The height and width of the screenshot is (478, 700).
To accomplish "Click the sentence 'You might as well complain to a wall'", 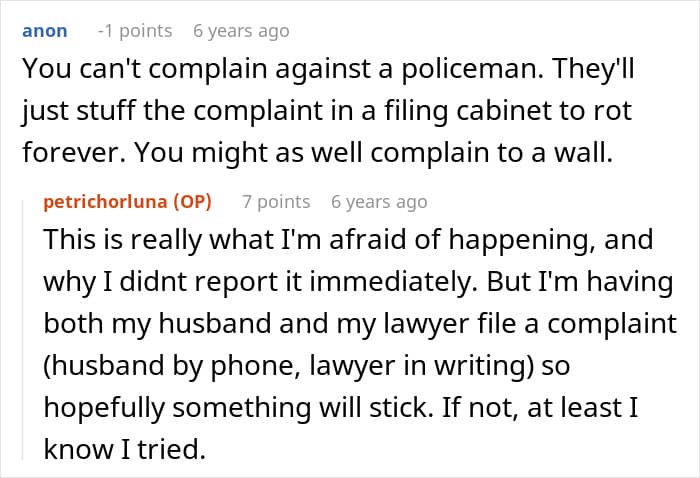I will pos(374,153).
